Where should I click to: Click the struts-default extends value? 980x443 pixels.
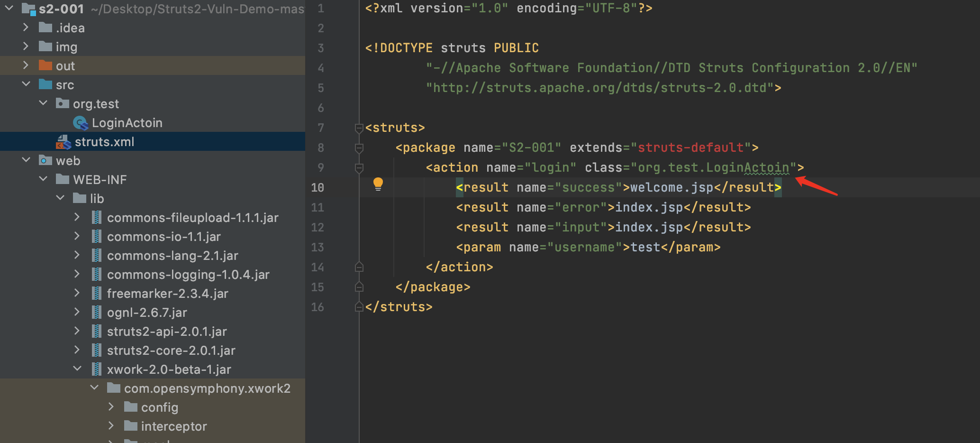pos(690,148)
